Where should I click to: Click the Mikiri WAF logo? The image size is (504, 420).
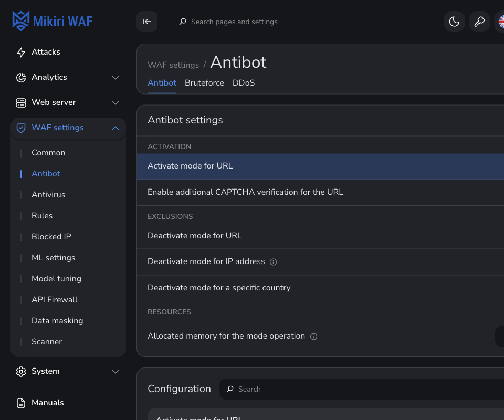pos(52,21)
